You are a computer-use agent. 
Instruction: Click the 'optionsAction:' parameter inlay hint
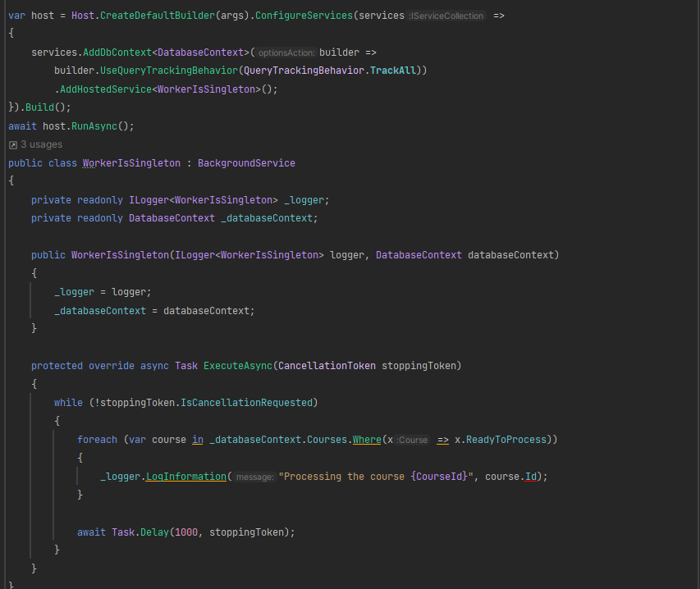coord(286,53)
